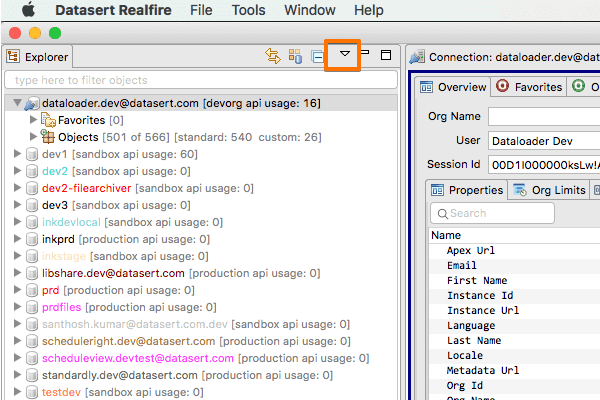
Task: Expand the Objects tree node
Action: click(x=34, y=137)
